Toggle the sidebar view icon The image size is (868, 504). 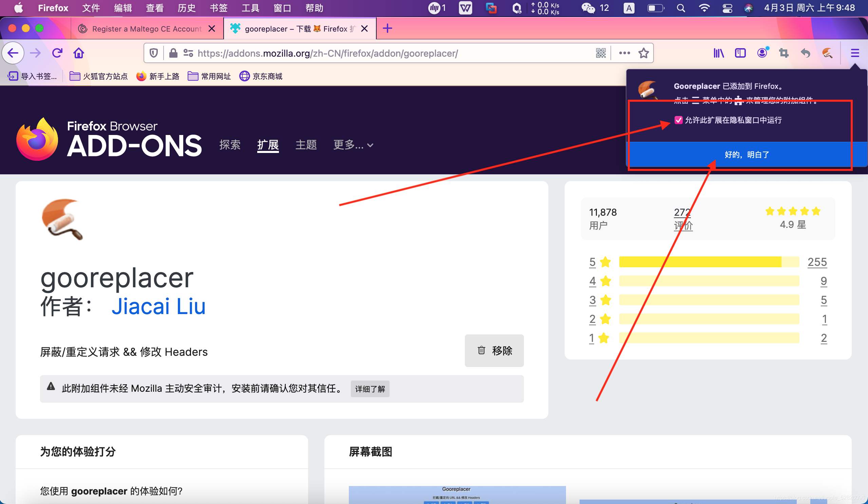point(740,53)
